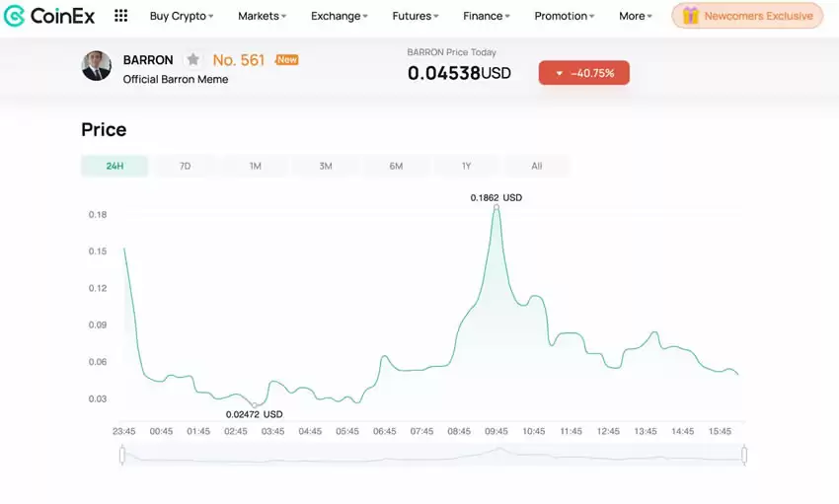Select the 24H chart range tab
The image size is (839, 504).
coord(114,166)
